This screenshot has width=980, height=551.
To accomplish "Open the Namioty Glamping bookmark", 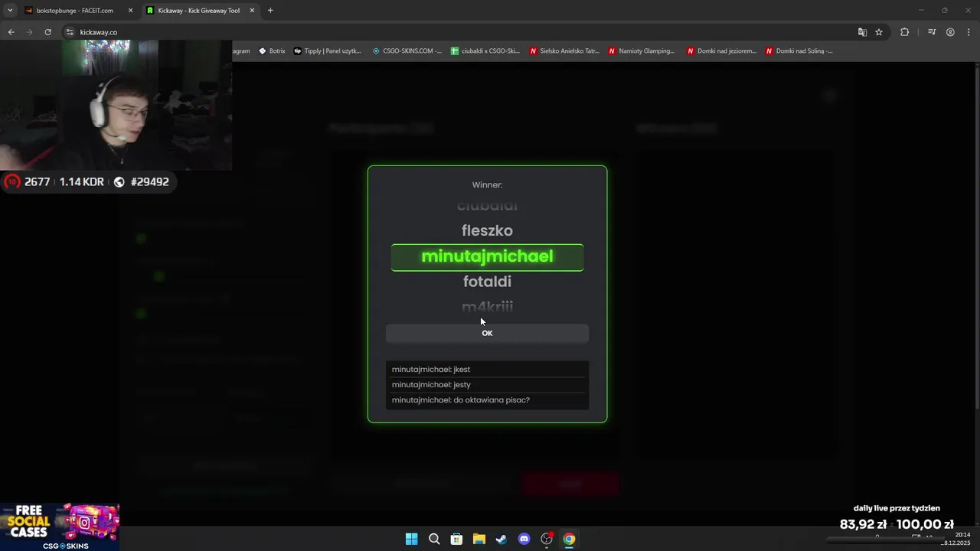I will click(x=642, y=51).
